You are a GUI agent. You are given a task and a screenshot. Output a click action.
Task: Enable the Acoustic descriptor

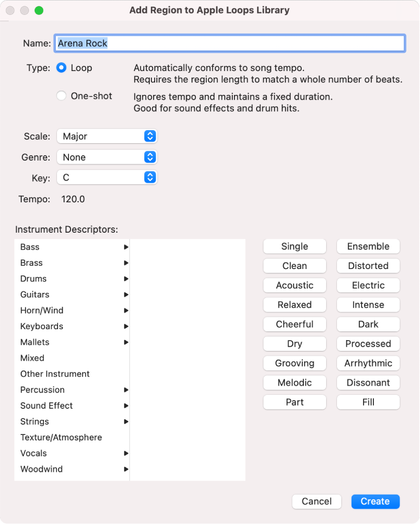(295, 285)
